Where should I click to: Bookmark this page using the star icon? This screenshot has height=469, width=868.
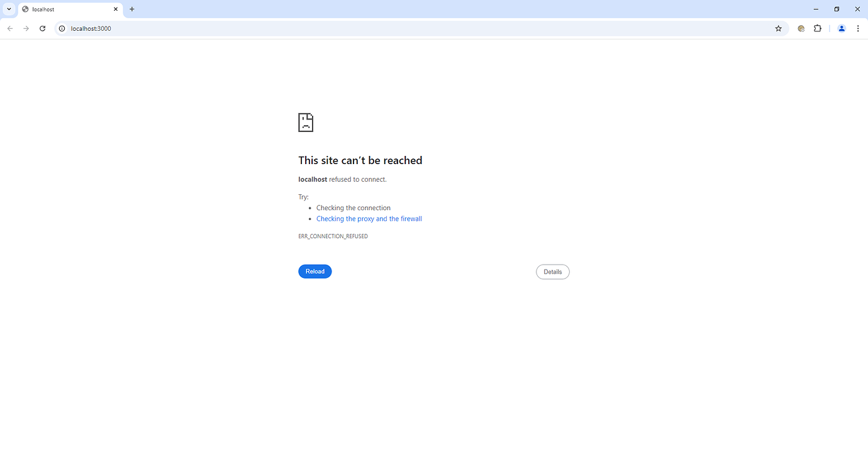779,28
